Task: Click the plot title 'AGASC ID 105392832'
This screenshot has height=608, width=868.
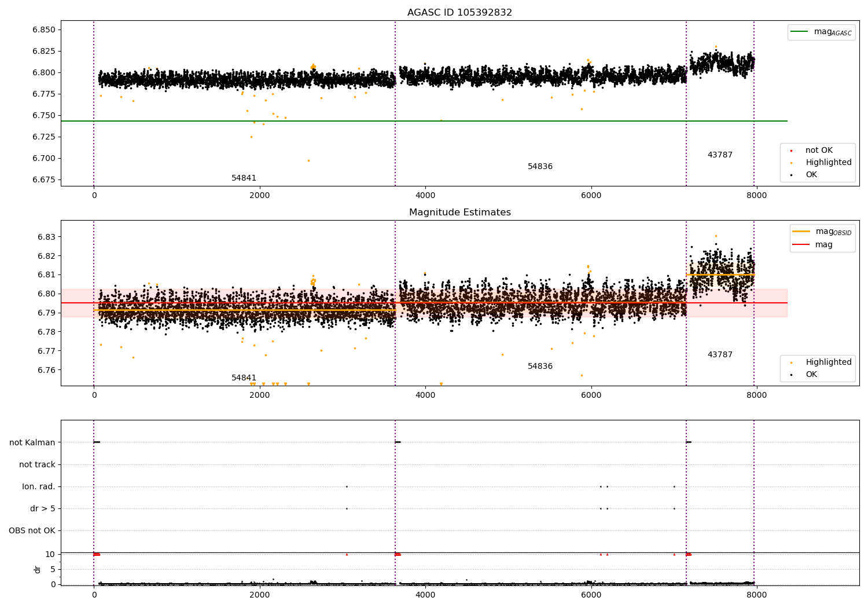Action: coord(459,13)
